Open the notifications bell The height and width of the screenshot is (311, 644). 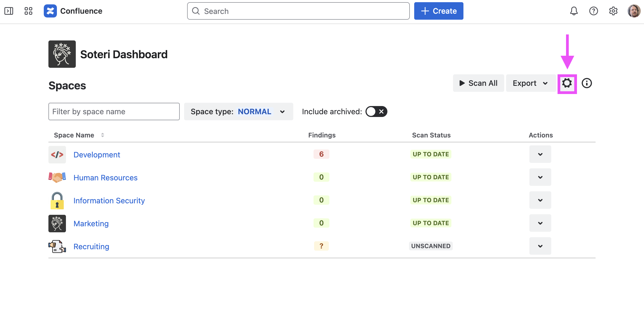click(x=574, y=11)
